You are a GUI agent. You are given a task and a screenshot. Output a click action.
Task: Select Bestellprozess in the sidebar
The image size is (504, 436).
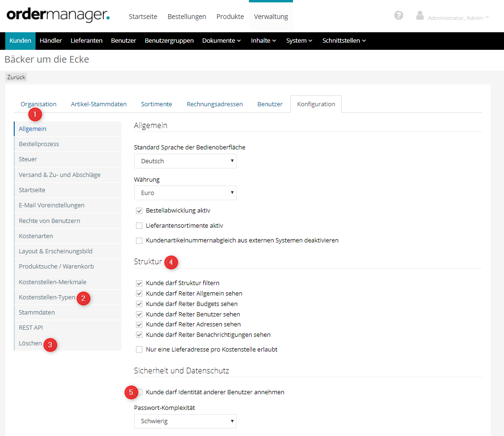(39, 144)
